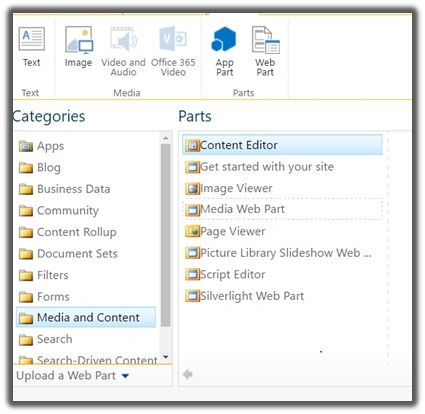Select Picture Library Slideshow Web Part

click(x=278, y=253)
